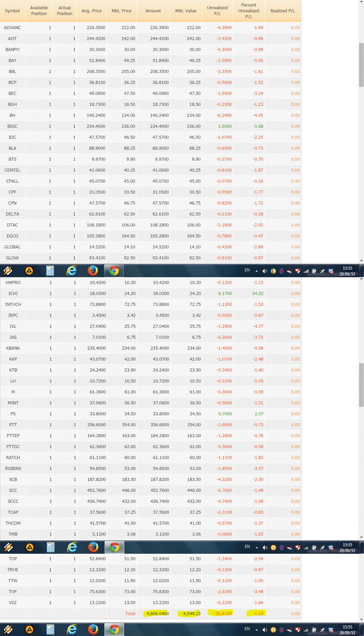Click EGCO unrealized P/L -0.7800
Viewport: 364px width, 636px height.
224,236
